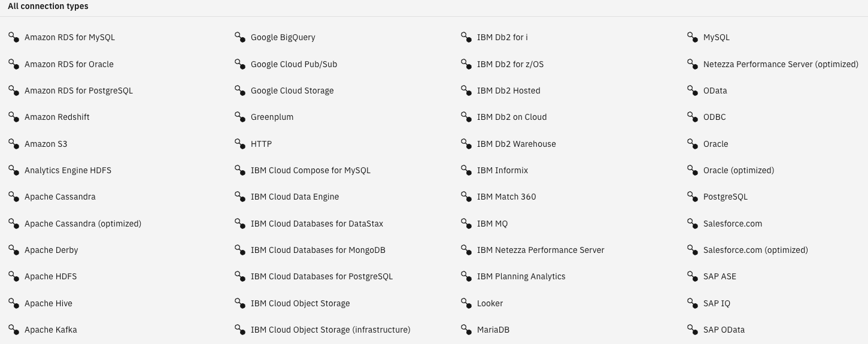Click the connector icon beside IBM Db2 Warehouse

coord(466,144)
